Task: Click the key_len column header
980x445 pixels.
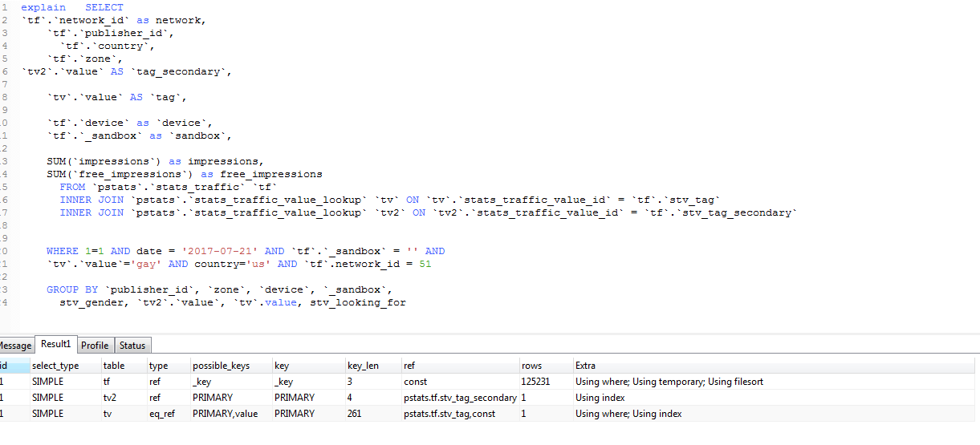Action: 363,366
